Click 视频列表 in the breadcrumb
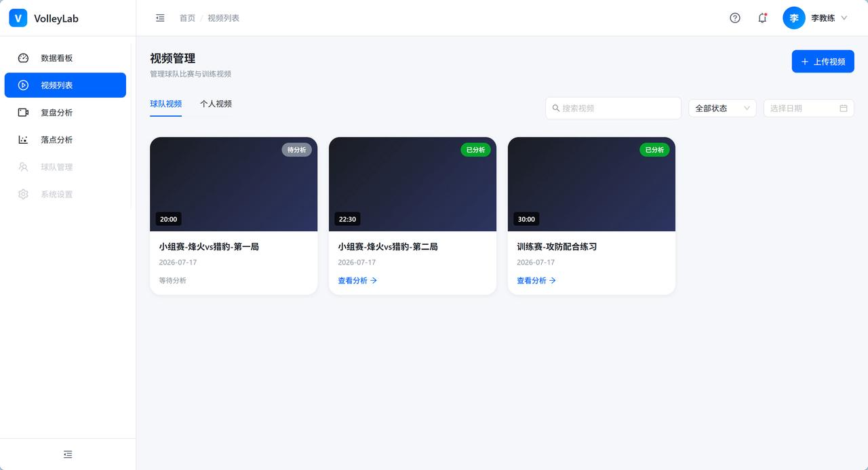Screen dimensions: 868x470 click(x=224, y=18)
